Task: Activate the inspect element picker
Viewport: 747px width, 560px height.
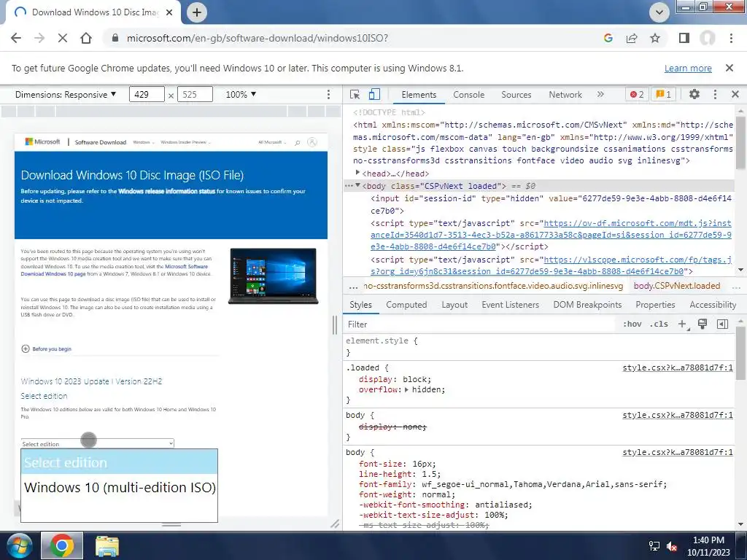Action: 355,94
